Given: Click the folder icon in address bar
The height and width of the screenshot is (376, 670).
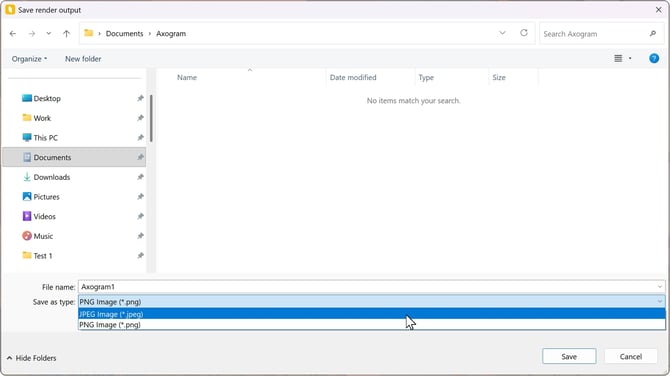Looking at the screenshot, I should point(88,33).
